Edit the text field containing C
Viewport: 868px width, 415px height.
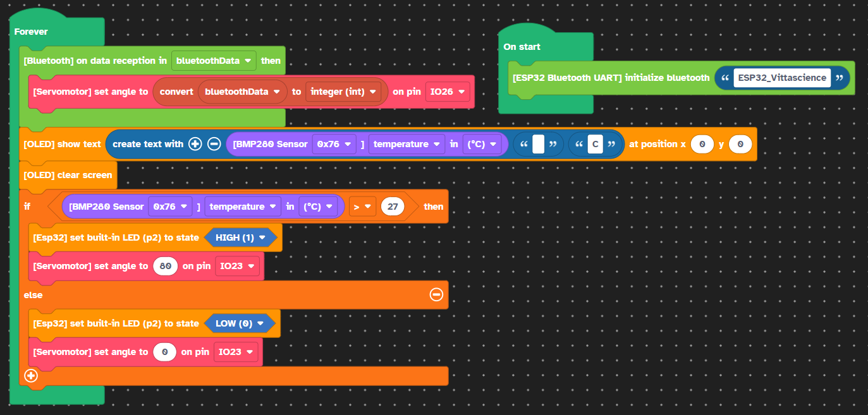point(595,144)
